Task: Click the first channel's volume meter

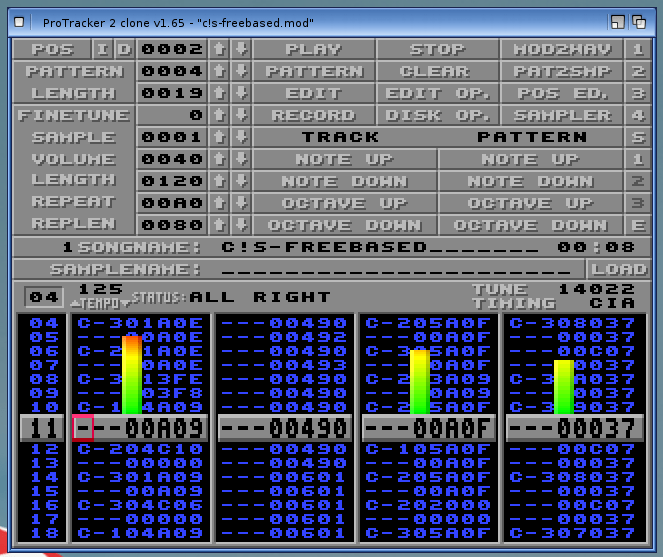Action: [132, 375]
